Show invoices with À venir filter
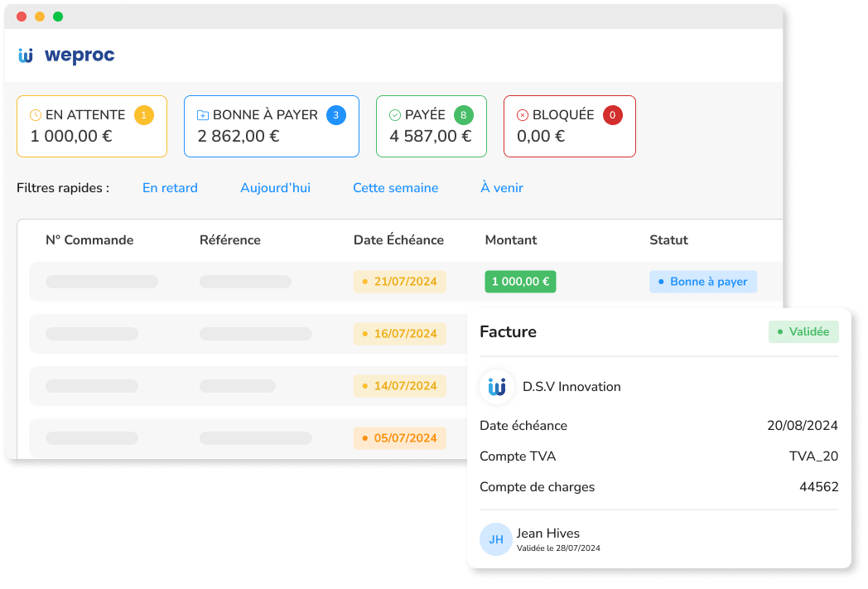Image resolution: width=868 pixels, height=589 pixels. pos(502,188)
